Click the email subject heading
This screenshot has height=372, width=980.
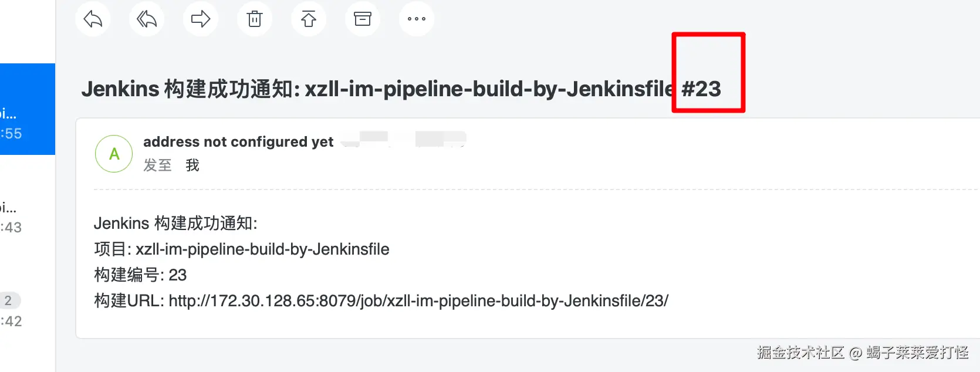coord(376,89)
